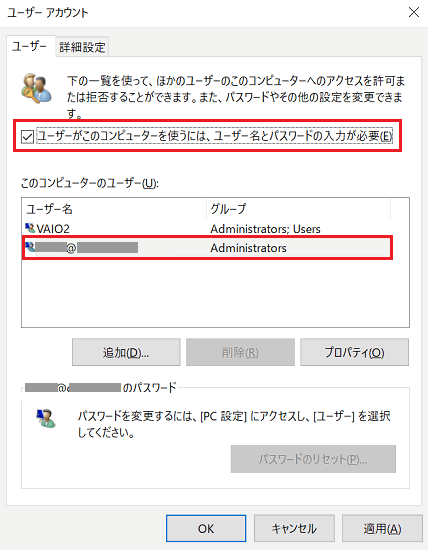Open プロパティ(O) for selected user

[354, 352]
